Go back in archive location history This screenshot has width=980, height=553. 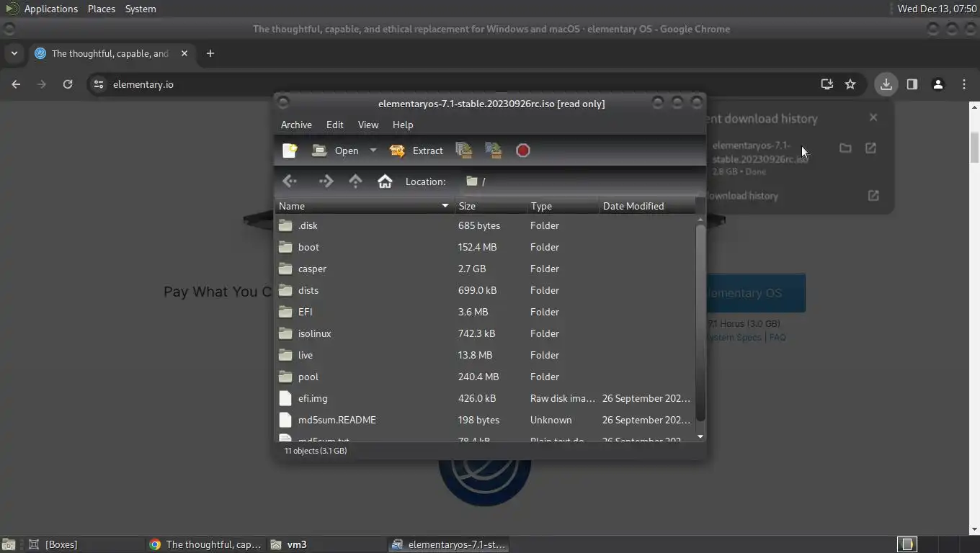tap(290, 181)
